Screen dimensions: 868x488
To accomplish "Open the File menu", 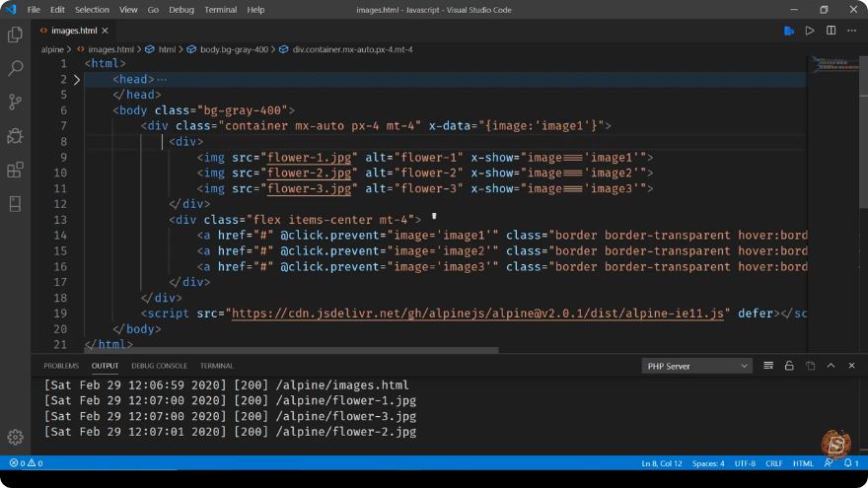I will coord(34,10).
